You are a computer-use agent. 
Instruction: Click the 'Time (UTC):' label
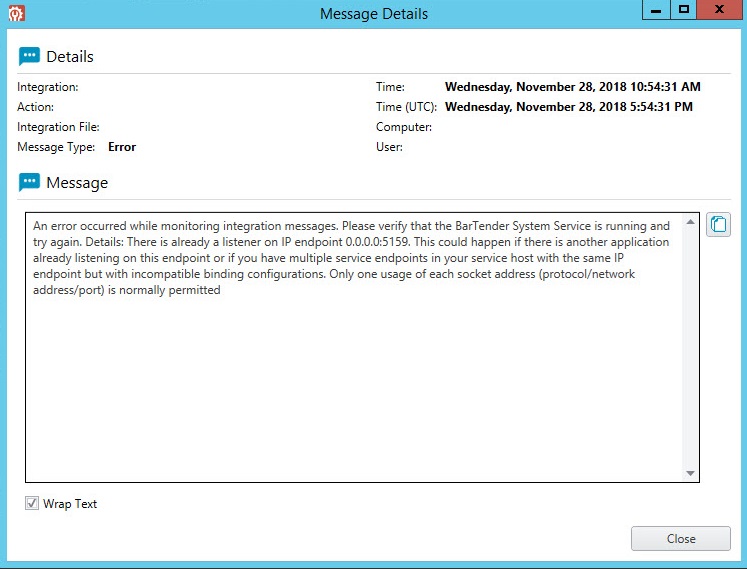(406, 107)
